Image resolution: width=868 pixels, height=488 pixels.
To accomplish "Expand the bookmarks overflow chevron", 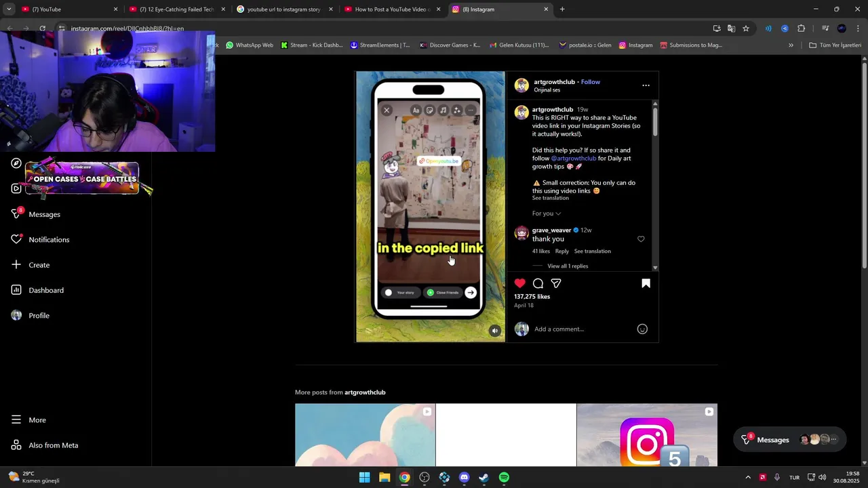I will tap(791, 45).
